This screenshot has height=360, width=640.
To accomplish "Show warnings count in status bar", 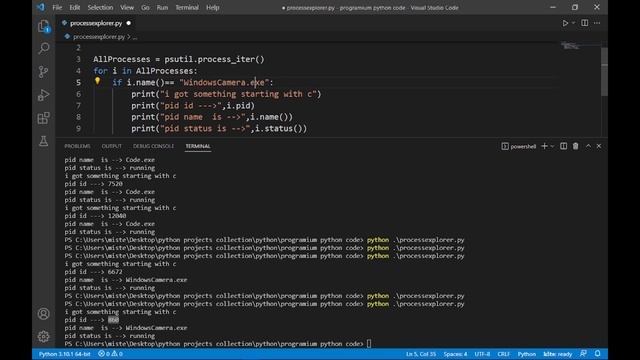I will (118, 354).
